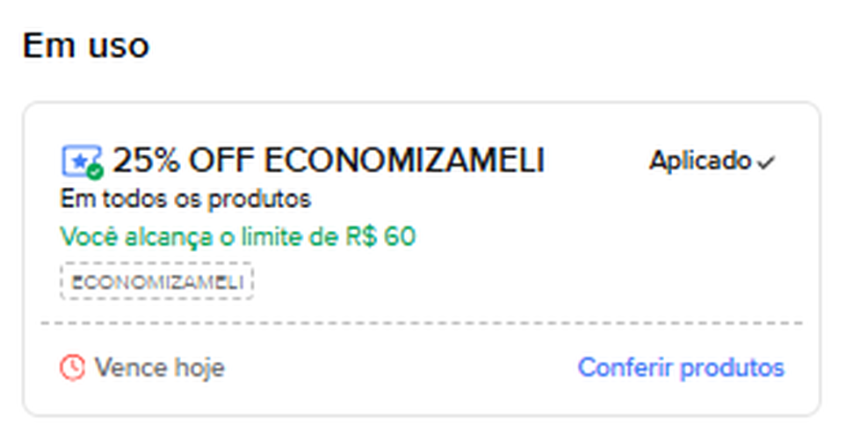Click ECONOMIZAMELI in the large coupon title
Screen dimensions: 868x439
[404, 161]
